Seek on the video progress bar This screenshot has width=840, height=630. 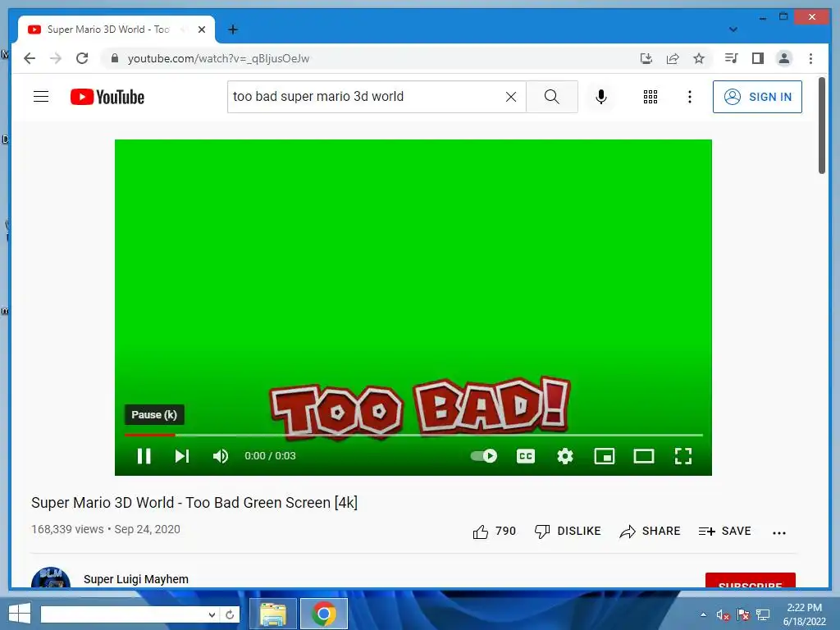[413, 435]
